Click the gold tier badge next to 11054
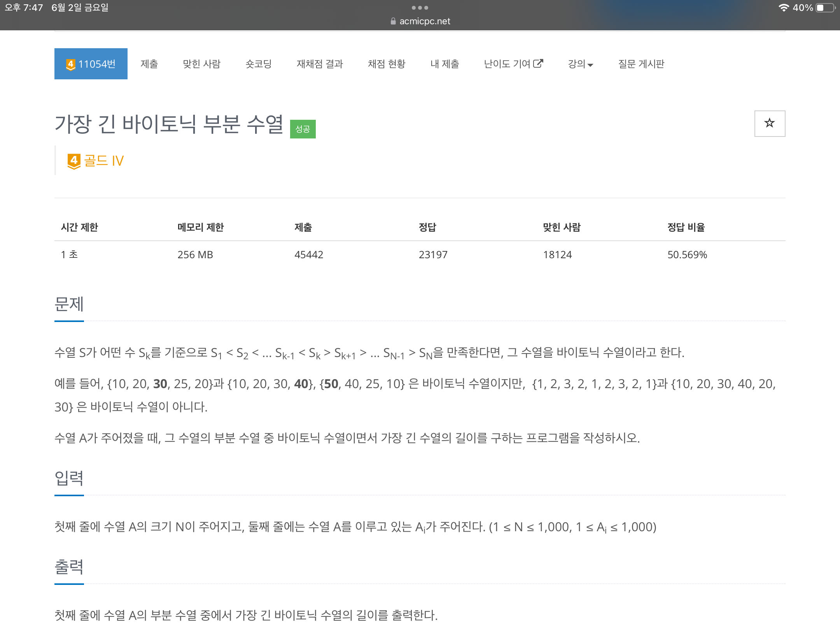The image size is (840, 630). (71, 63)
